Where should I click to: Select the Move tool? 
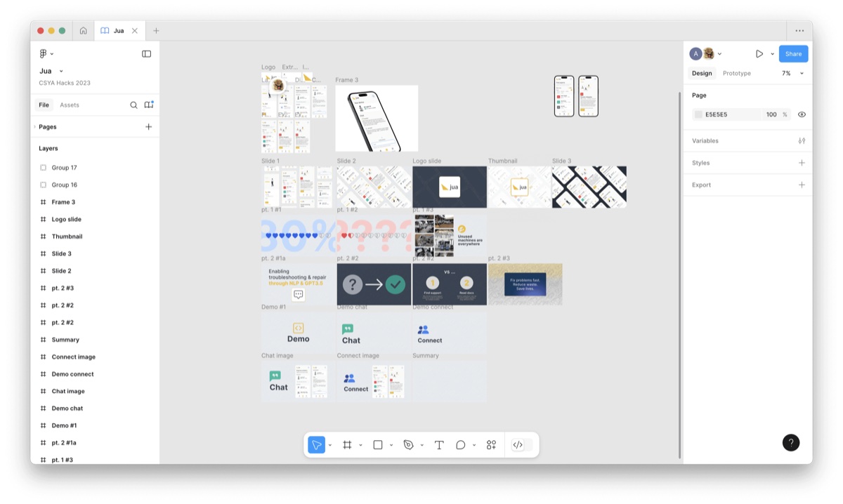pos(316,445)
